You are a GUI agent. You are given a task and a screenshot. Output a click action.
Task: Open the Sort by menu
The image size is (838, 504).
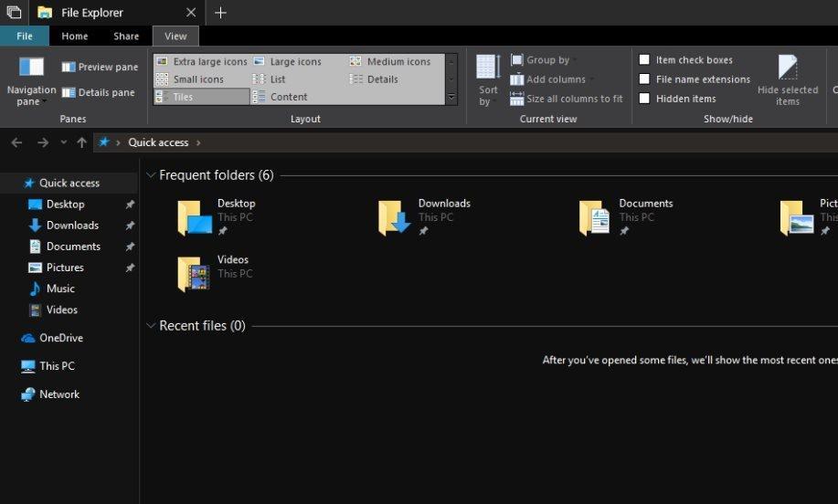488,80
